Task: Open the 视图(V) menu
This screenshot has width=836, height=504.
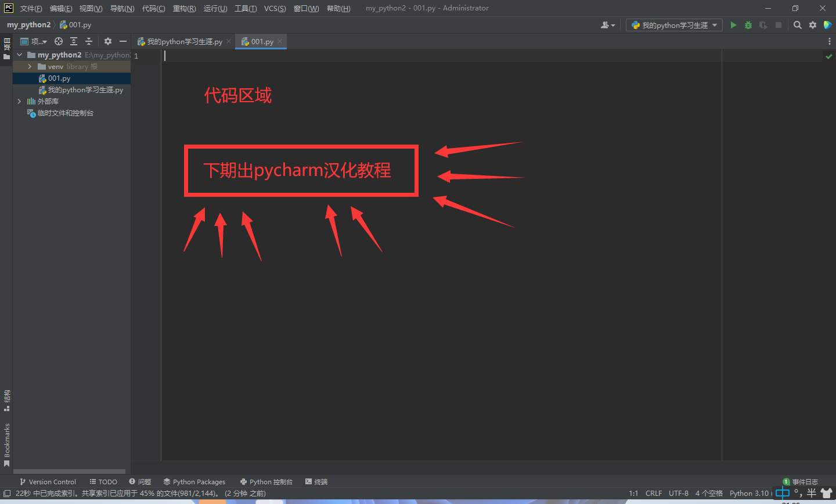Action: [91, 8]
